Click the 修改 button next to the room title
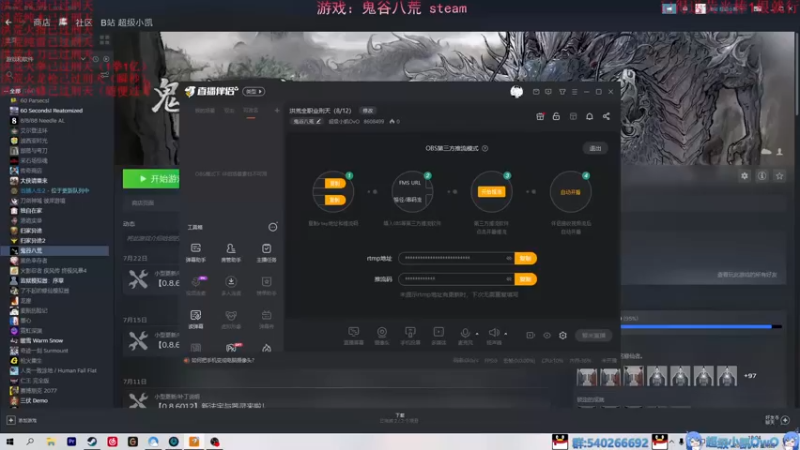The image size is (800, 450). click(367, 111)
